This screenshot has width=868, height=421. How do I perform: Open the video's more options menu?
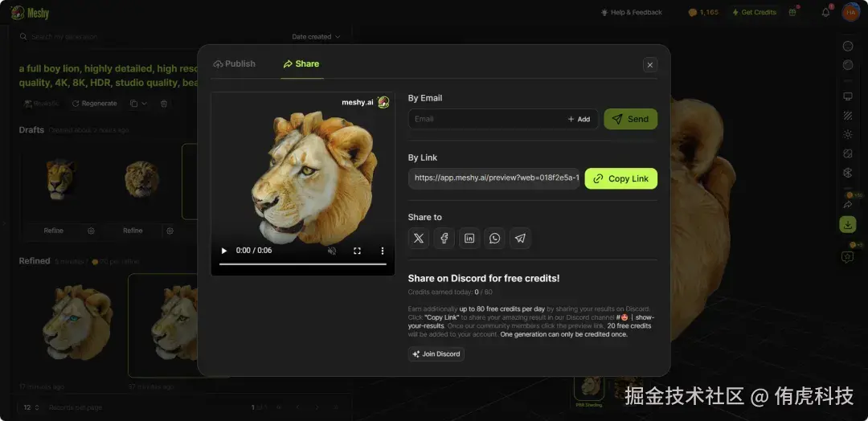[382, 251]
